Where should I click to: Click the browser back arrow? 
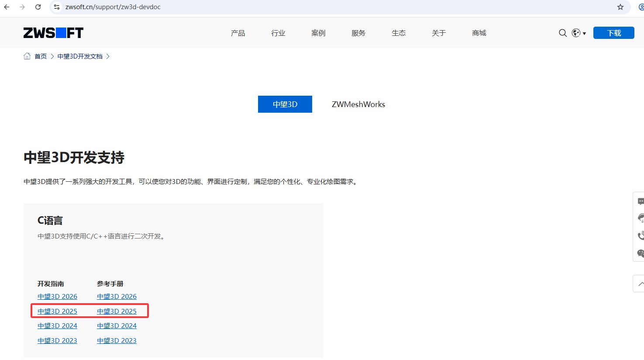pyautogui.click(x=7, y=7)
